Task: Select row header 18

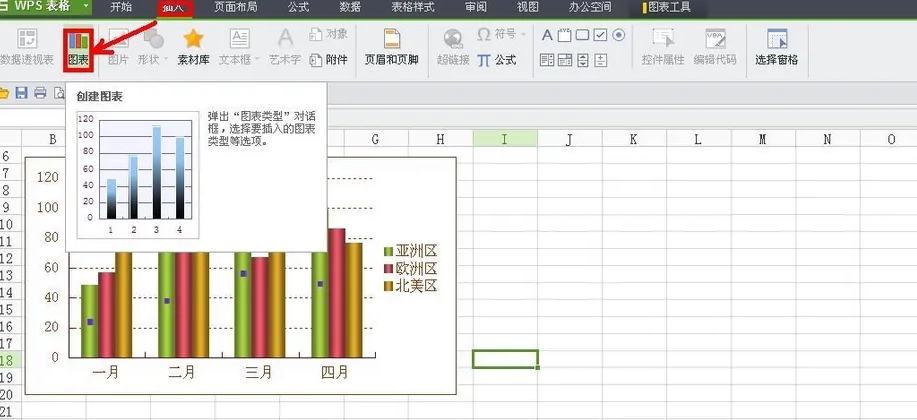Action: coord(11,360)
